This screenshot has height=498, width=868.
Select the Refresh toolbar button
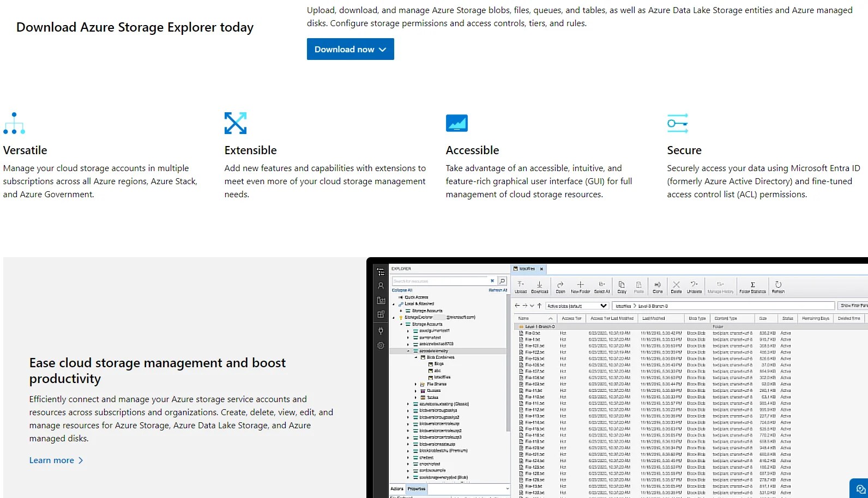[778, 287]
